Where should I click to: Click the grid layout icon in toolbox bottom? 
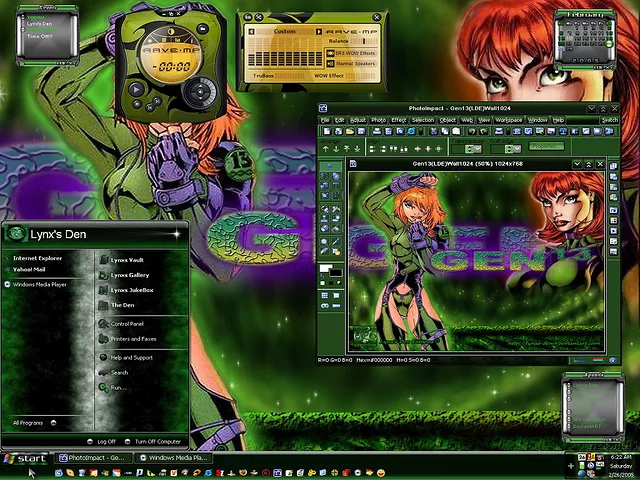pyautogui.click(x=324, y=295)
